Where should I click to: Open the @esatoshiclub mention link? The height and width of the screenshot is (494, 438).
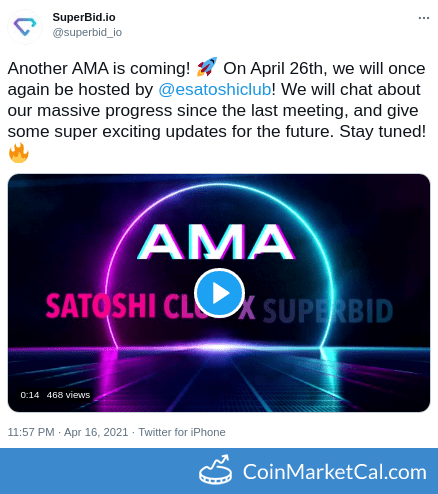(215, 89)
